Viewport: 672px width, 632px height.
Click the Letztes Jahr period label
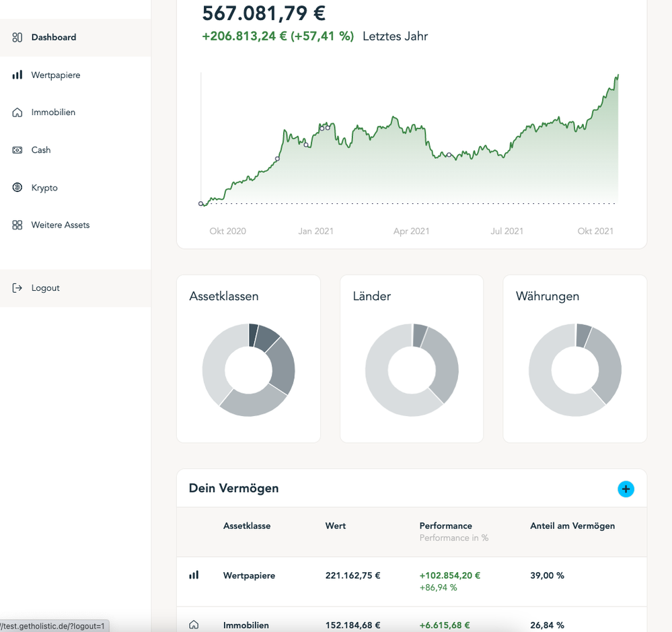coord(395,36)
